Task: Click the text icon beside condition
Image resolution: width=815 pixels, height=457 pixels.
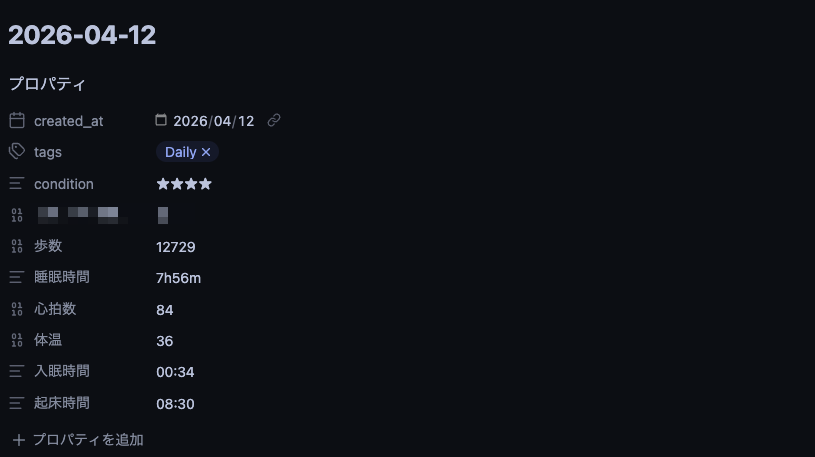Action: (17, 184)
